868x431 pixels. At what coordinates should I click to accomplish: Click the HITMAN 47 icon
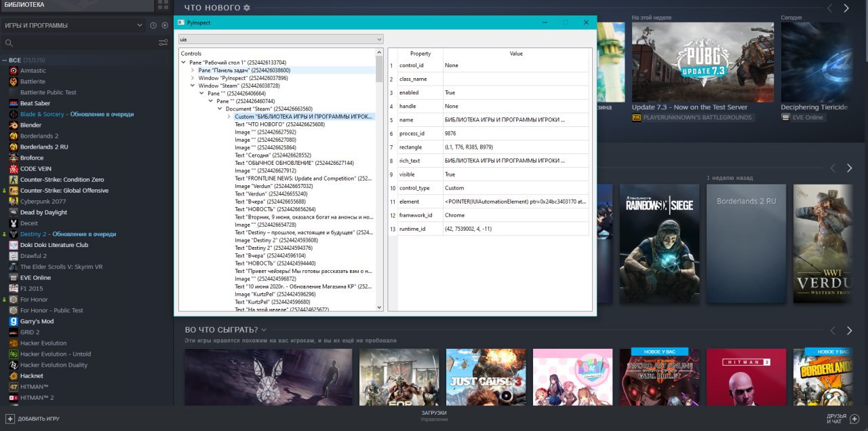[14, 386]
